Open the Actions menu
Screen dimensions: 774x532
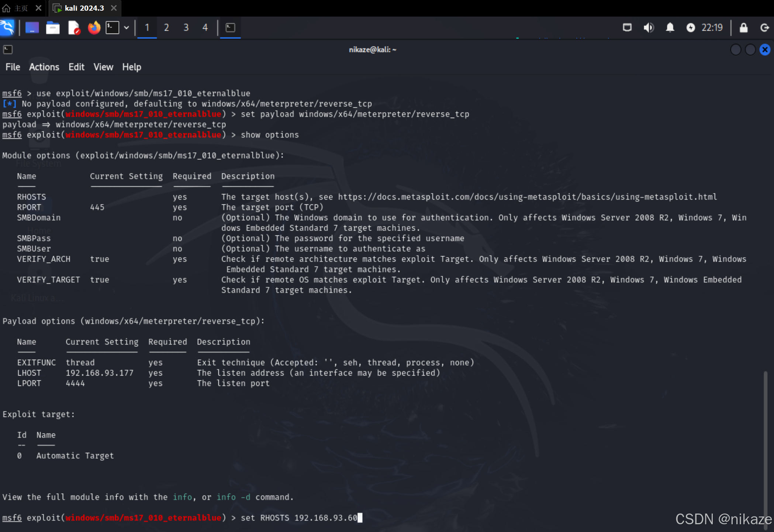pos(44,67)
